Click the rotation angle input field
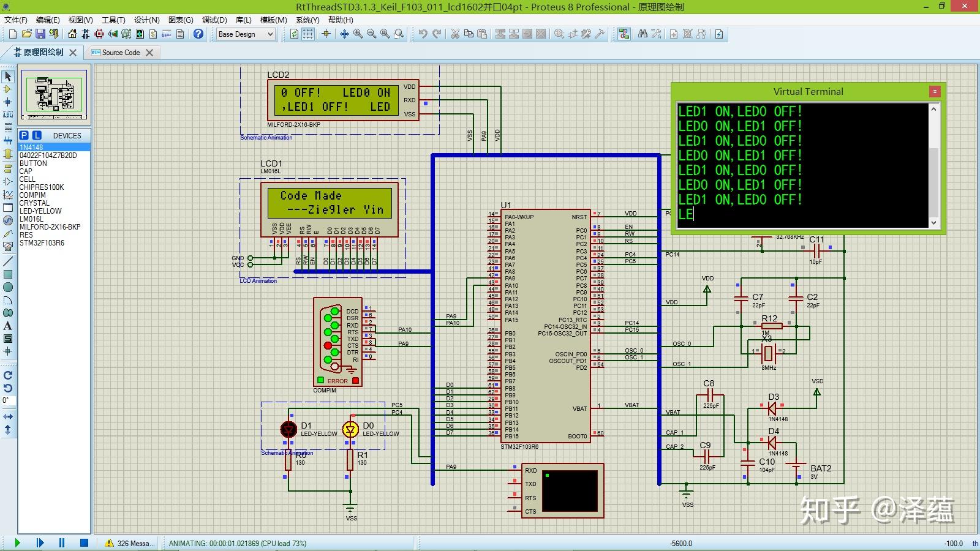The image size is (980, 551). 9,400
